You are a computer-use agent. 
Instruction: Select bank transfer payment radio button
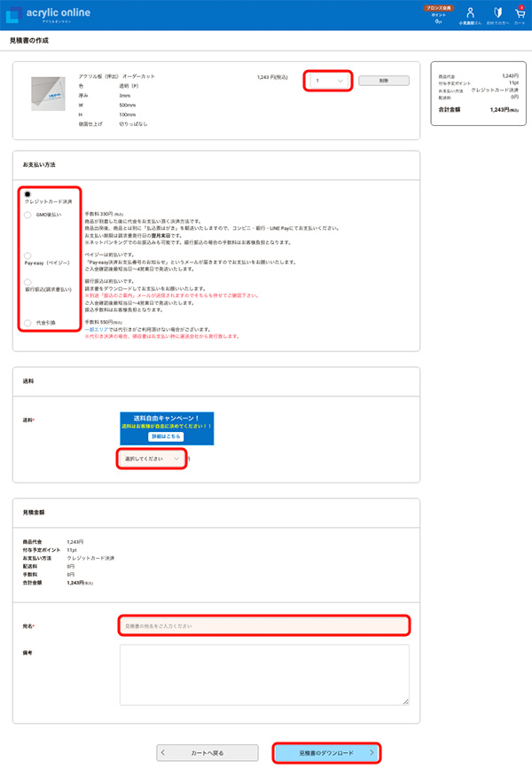[x=27, y=282]
